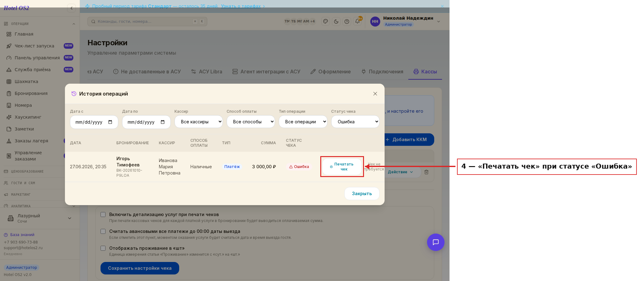Screen dimensions: 644x281
Task: Click the Платёж type badge
Action: tap(232, 167)
